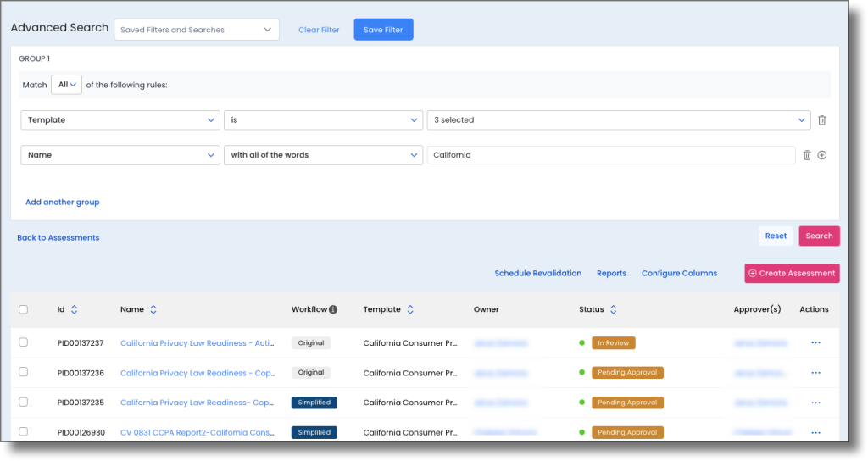Click Clear Filter link

pos(319,30)
